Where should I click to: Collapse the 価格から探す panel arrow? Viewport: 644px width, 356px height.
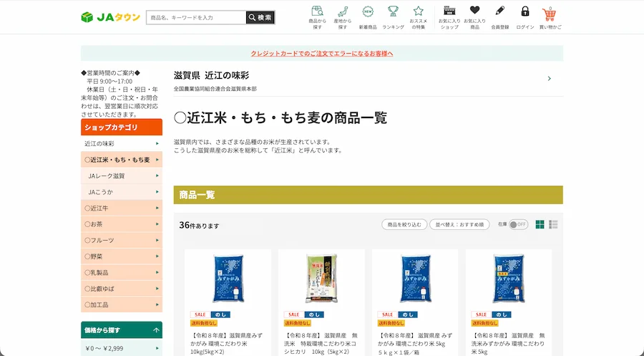tap(156, 330)
